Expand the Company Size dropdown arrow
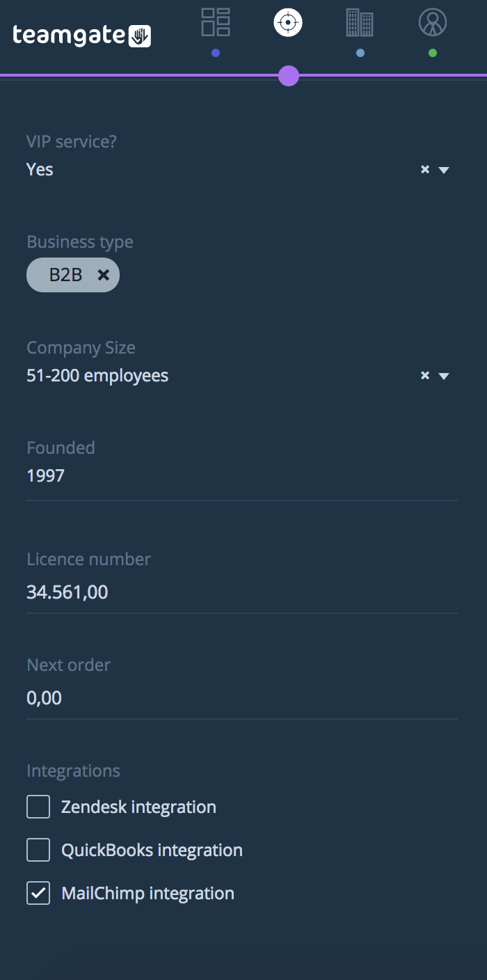487x980 pixels. [x=445, y=376]
